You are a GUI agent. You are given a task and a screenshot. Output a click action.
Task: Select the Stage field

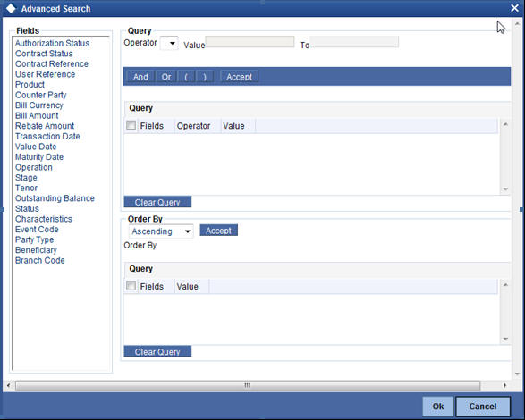click(x=26, y=178)
